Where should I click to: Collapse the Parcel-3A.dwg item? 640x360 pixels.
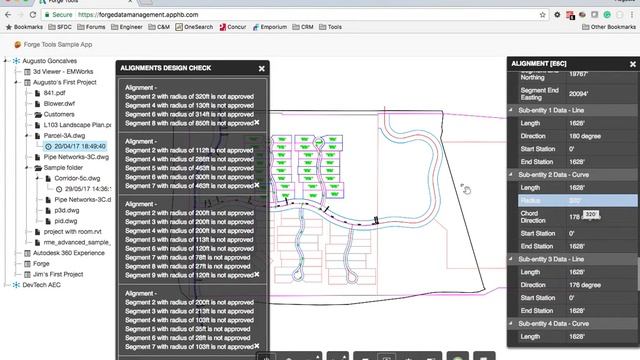(27, 136)
